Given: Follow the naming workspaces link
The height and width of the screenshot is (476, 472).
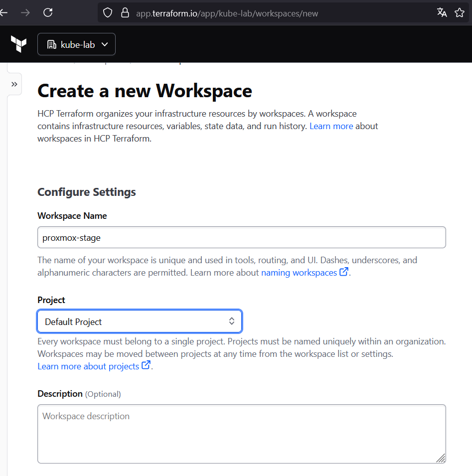Looking at the screenshot, I should tap(299, 273).
